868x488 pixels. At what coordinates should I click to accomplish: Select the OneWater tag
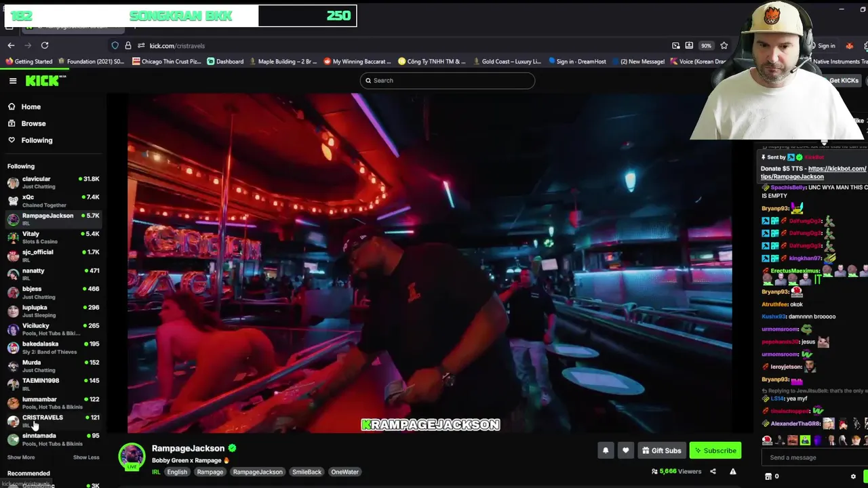[344, 472]
